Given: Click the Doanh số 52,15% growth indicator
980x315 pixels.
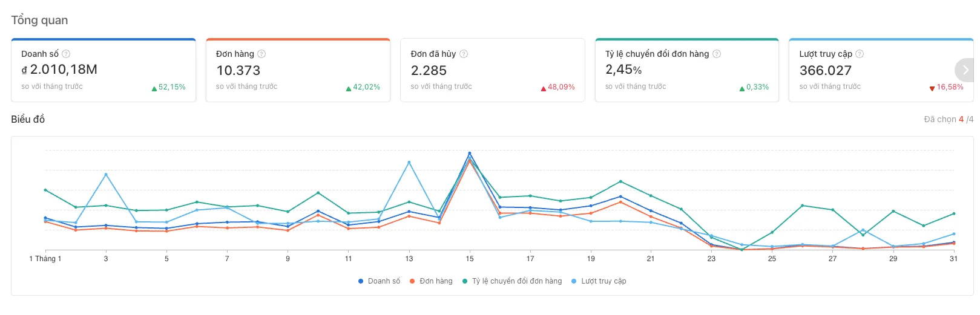Looking at the screenshot, I should point(169,87).
